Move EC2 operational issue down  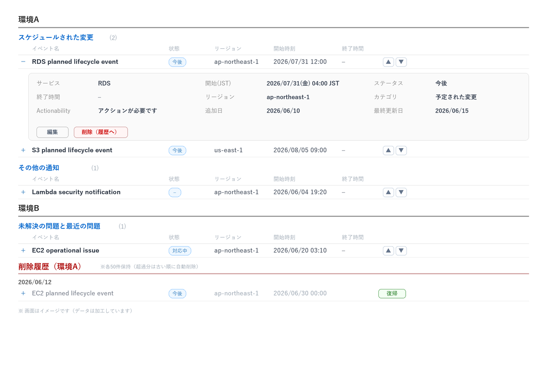point(401,251)
